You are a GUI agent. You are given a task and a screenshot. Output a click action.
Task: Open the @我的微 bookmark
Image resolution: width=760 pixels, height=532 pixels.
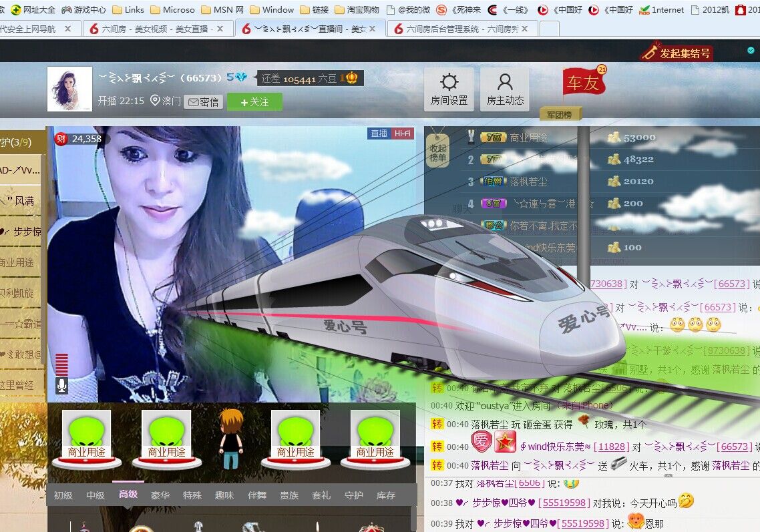click(x=408, y=9)
